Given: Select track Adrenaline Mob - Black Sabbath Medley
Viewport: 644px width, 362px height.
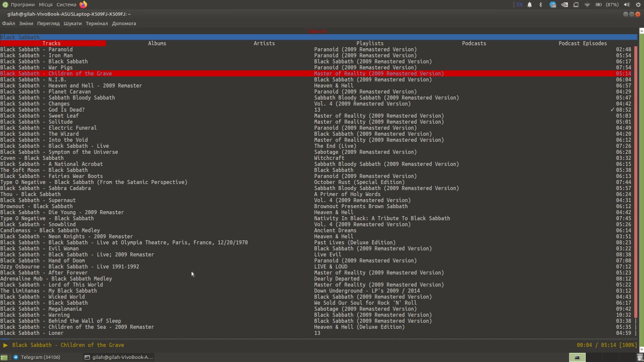Looking at the screenshot, I should coord(56,279).
